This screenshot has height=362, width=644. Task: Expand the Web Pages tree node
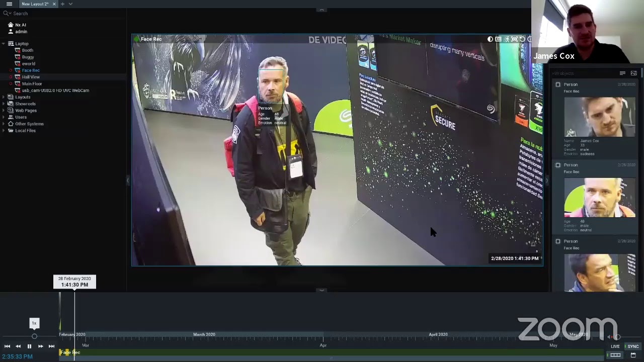(x=4, y=111)
